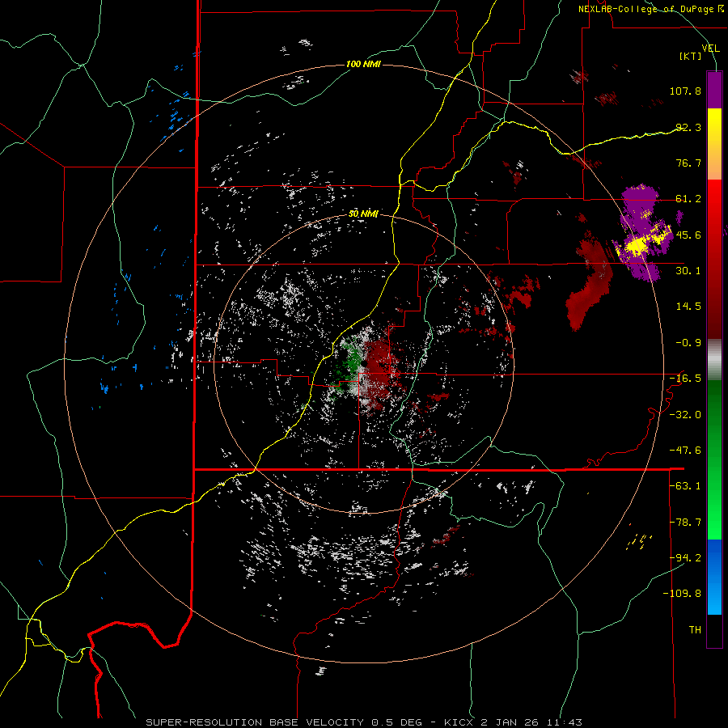Click the VEL legend title
The height and width of the screenshot is (728, 728).
710,48
